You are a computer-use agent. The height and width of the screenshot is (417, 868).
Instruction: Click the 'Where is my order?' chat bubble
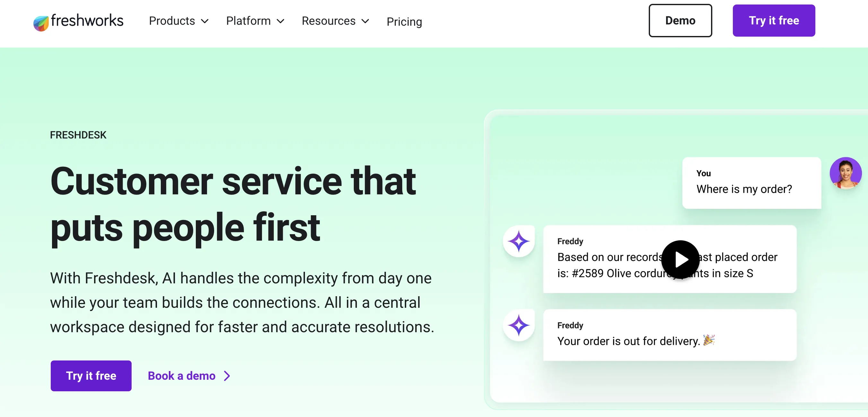pyautogui.click(x=751, y=183)
